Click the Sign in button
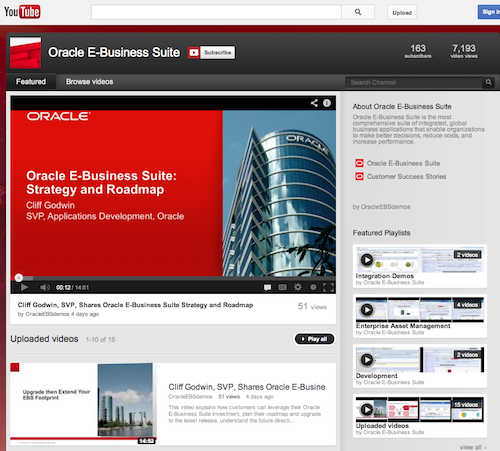 [x=489, y=12]
